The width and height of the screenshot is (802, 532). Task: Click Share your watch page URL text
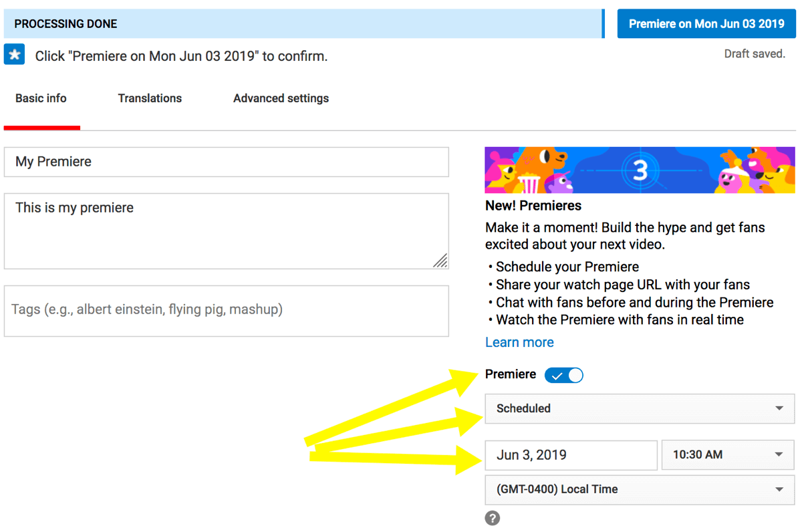point(623,285)
